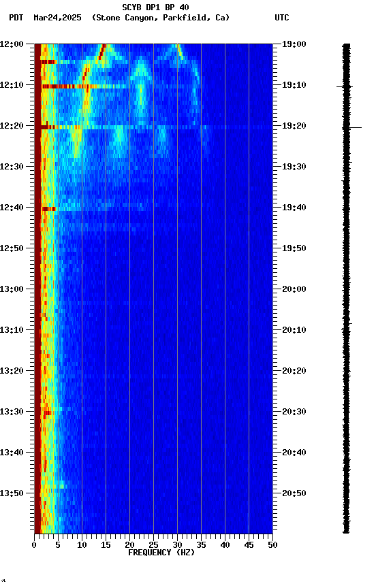Click the '20:10' UTC time label
Screen dimensions: 376x588
coord(294,330)
